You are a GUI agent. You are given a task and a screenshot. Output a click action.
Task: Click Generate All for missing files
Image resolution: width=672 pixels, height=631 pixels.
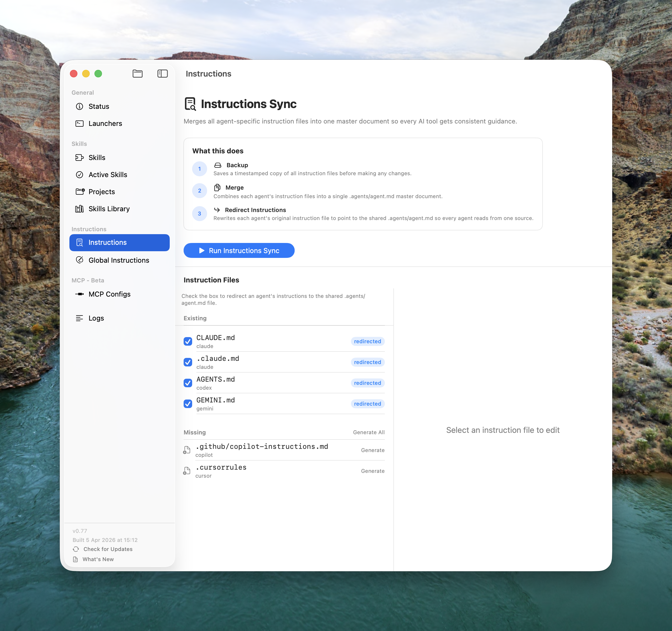(x=369, y=432)
